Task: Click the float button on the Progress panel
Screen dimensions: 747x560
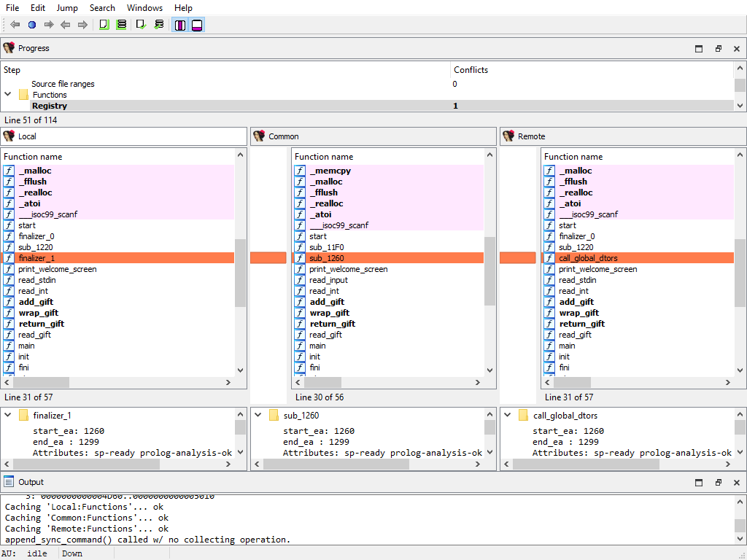Action: click(x=719, y=48)
